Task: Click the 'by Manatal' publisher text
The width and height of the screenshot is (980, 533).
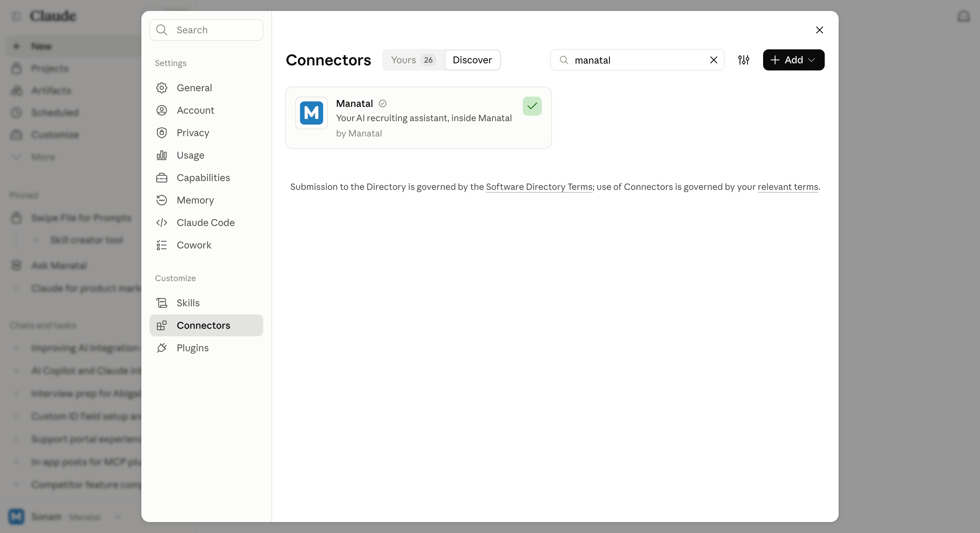Action: (x=359, y=133)
